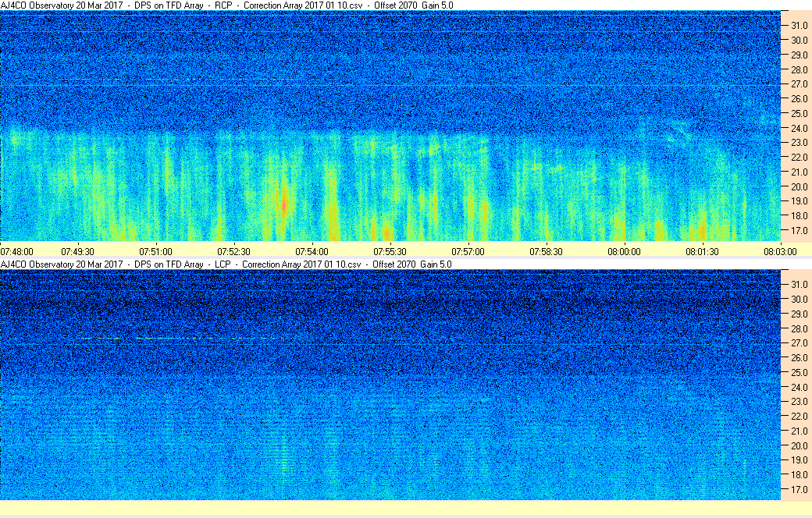Select the 18.0 frequency label on RCP plot
The image size is (812, 518).
(x=799, y=216)
